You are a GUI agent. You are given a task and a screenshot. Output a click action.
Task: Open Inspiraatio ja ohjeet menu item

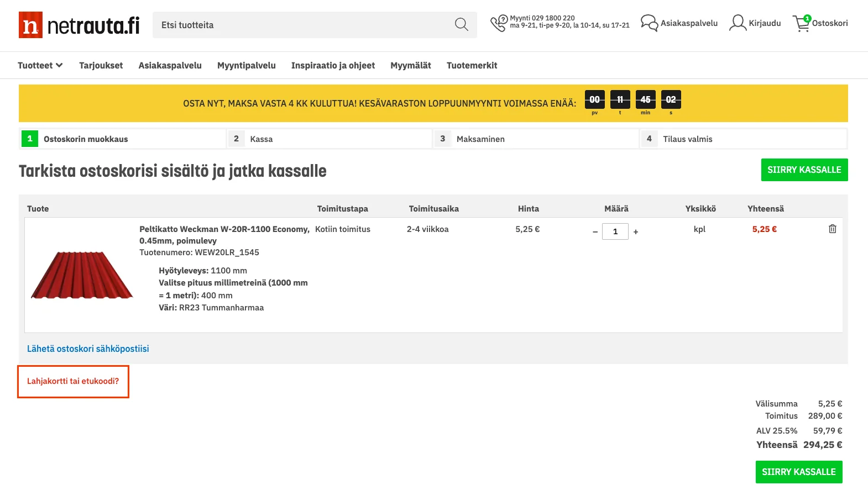tap(333, 65)
